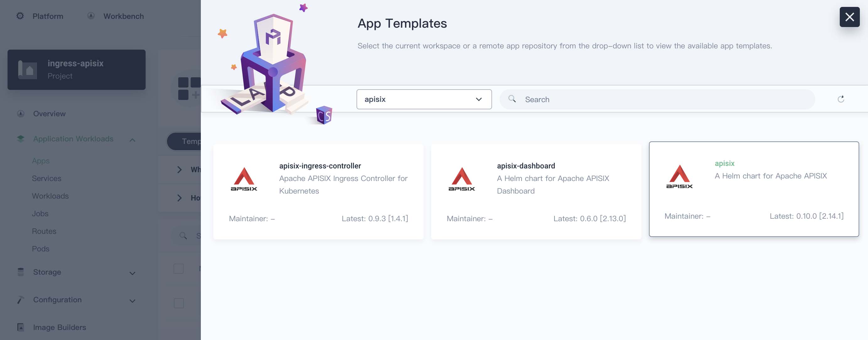The image size is (868, 340).
Task: Open the apisix-dashboard template card
Action: (536, 192)
